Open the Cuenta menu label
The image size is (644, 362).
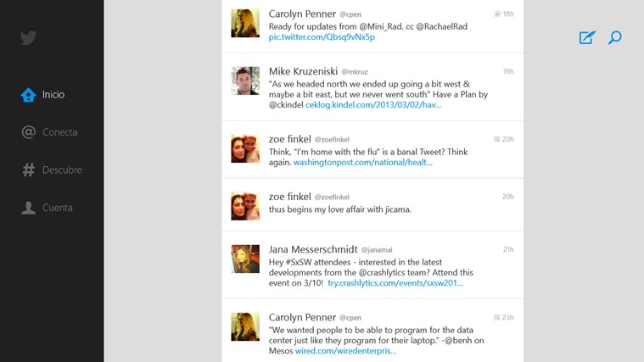pos(58,208)
